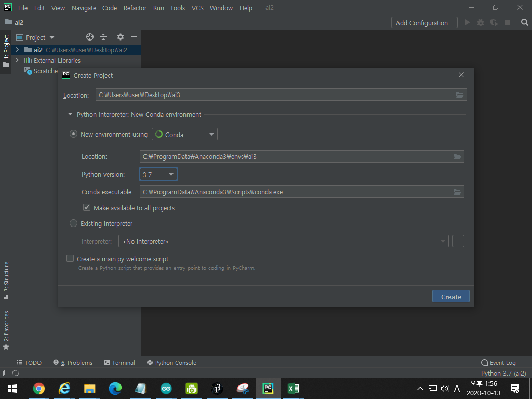Open the 7: Structure side tab
The height and width of the screenshot is (399, 532).
pos(6,280)
